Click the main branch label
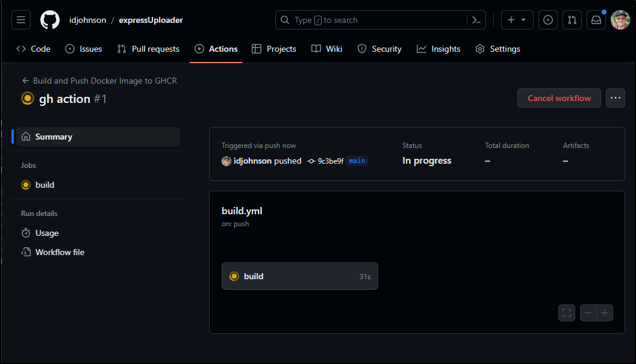Image resolution: width=636 pixels, height=364 pixels. [x=357, y=161]
